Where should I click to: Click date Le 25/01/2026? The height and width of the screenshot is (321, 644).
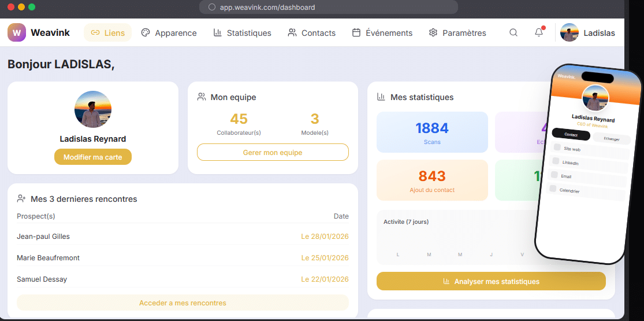tap(325, 257)
